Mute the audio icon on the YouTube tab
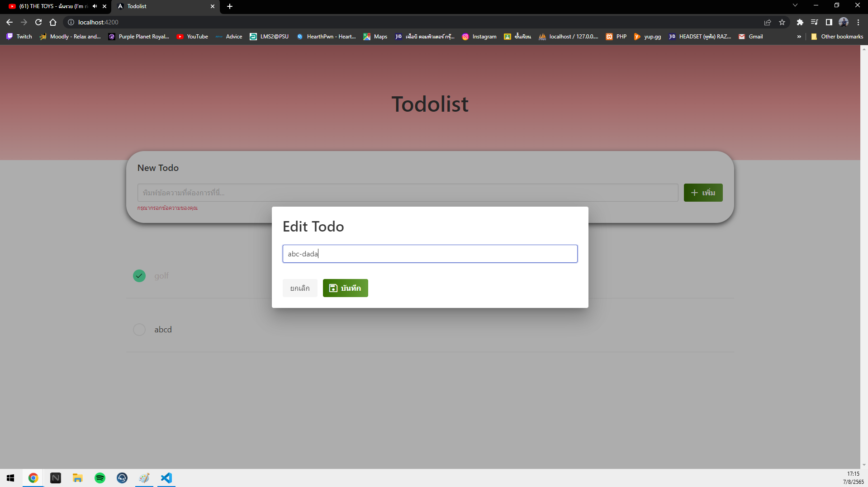The image size is (868, 487). (95, 6)
